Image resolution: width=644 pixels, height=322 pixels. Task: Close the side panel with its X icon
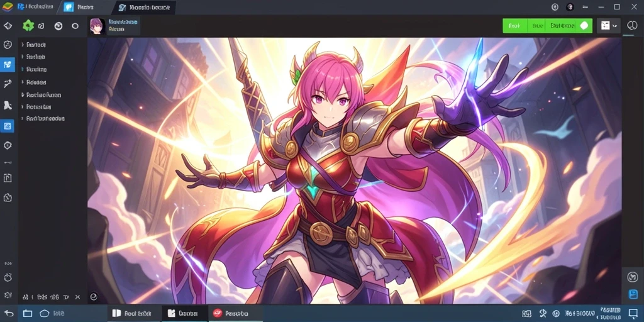pyautogui.click(x=79, y=297)
